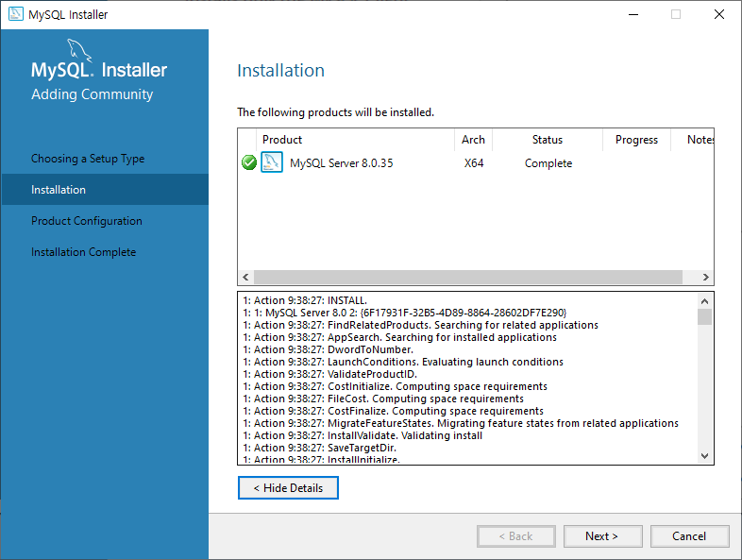
Task: Click the LaunchConditions log line
Action: coord(403,362)
